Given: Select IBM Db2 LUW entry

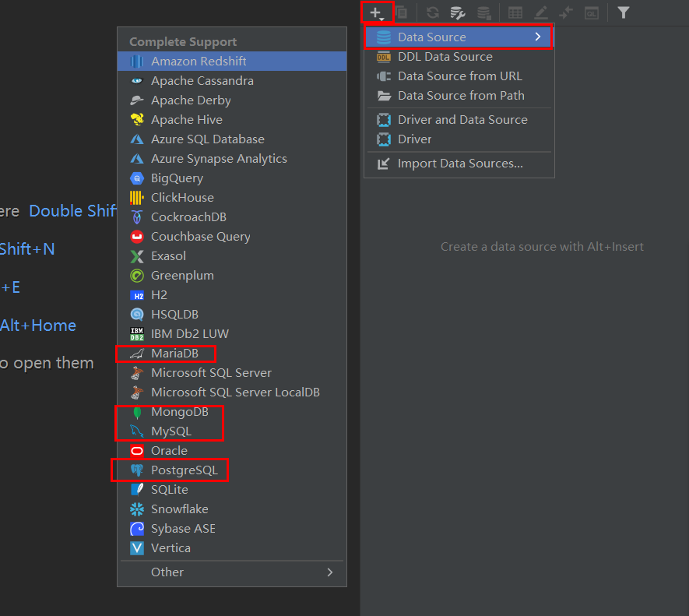Looking at the screenshot, I should (232, 334).
